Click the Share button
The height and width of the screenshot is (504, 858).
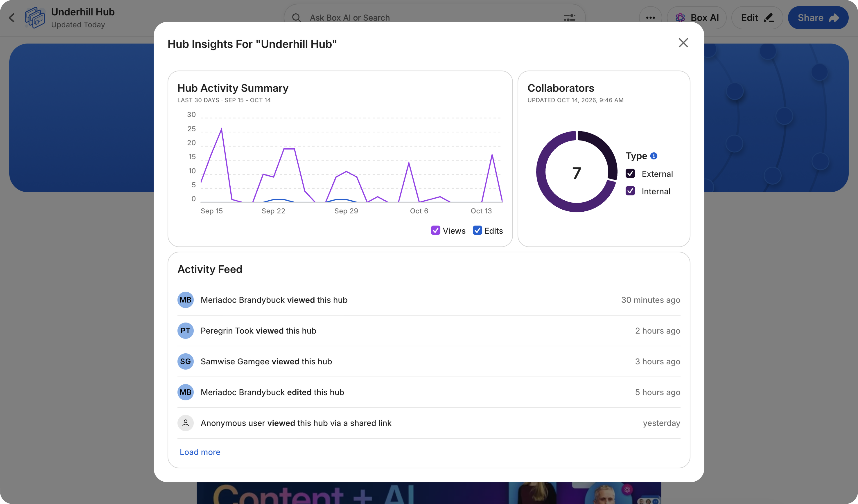pos(818,18)
